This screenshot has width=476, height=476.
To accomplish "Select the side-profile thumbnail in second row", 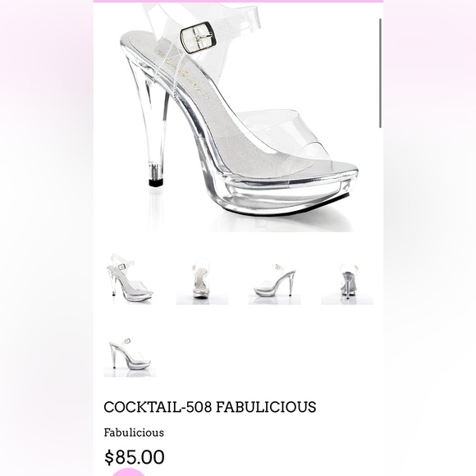I will (130, 354).
